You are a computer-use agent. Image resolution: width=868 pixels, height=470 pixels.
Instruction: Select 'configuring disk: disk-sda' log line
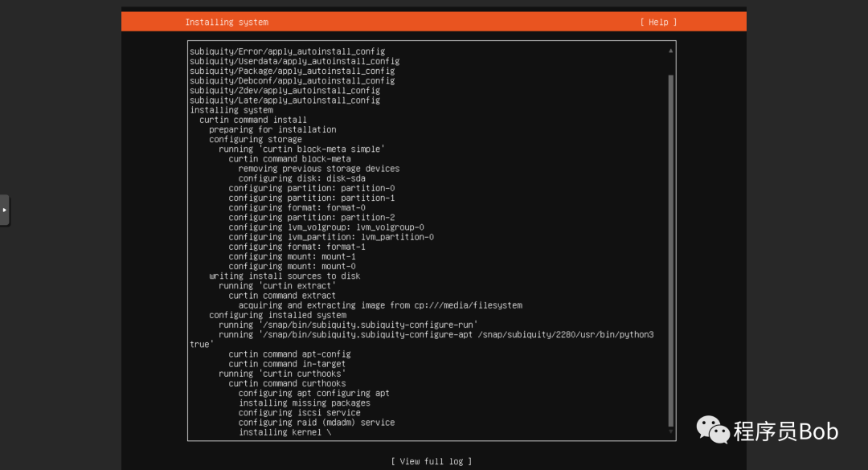pos(301,178)
